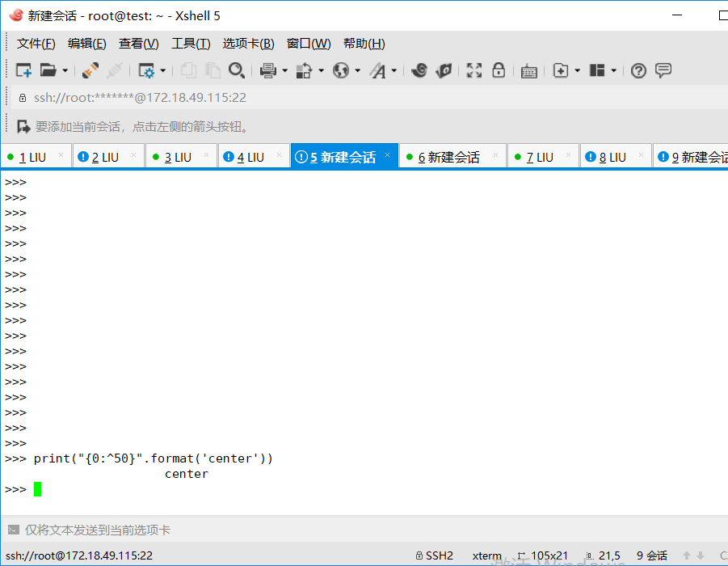Click the compose bar terminal icon
Screen dimensions: 728x566
[x=14, y=530]
